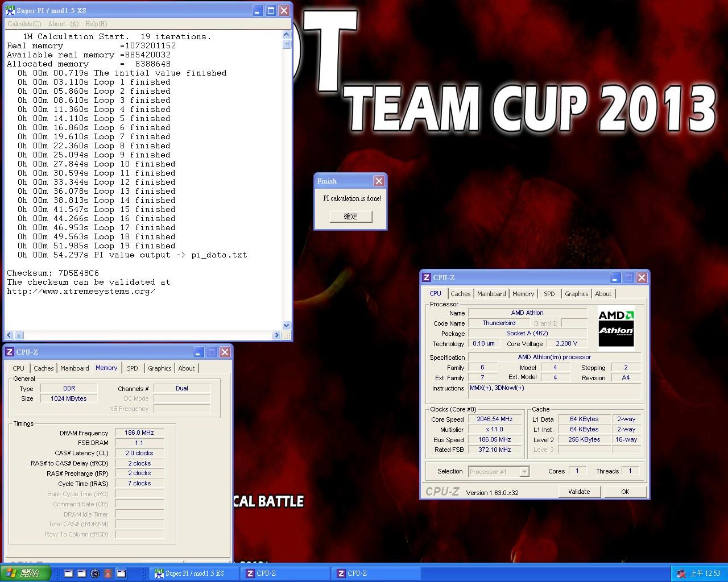
Task: Click the Super PI title bar icon
Action: click(x=10, y=10)
